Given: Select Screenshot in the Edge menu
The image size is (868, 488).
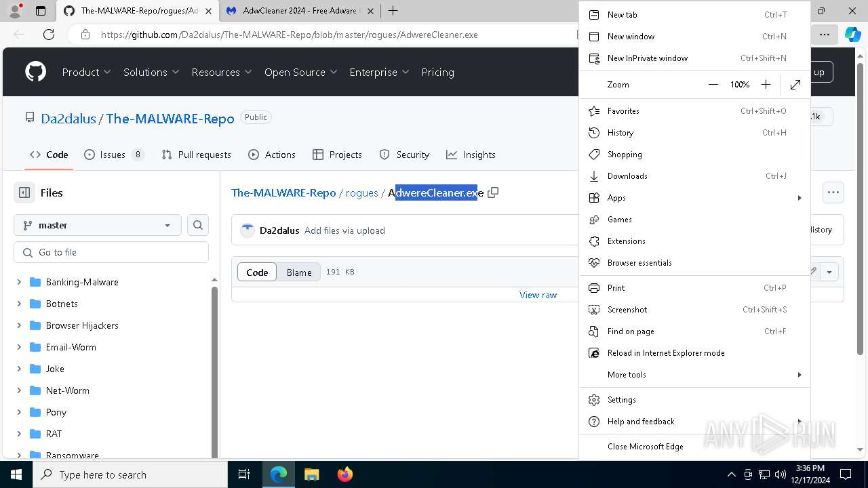Looking at the screenshot, I should click(694, 310).
